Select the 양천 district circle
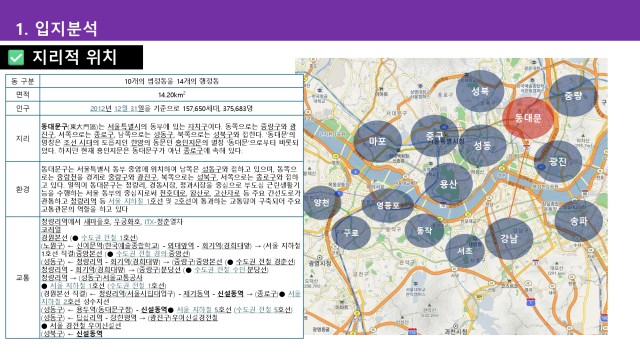The height and width of the screenshot is (360, 640). coord(322,203)
